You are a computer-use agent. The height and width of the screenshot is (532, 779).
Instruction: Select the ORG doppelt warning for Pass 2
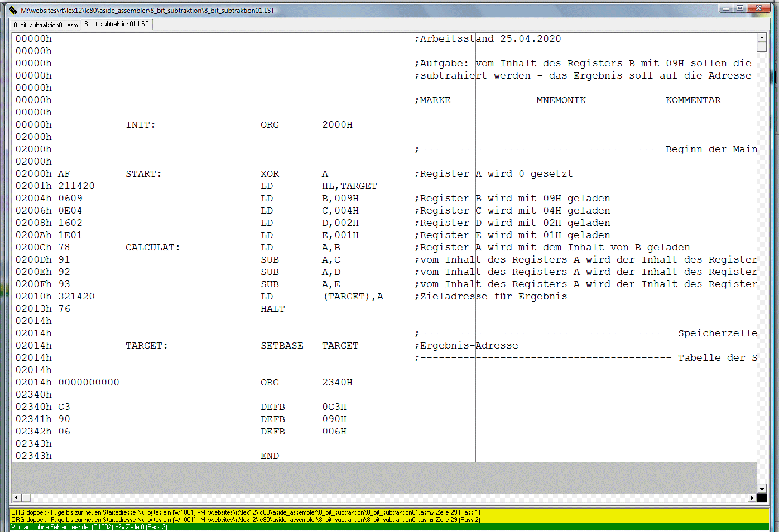pyautogui.click(x=246, y=520)
